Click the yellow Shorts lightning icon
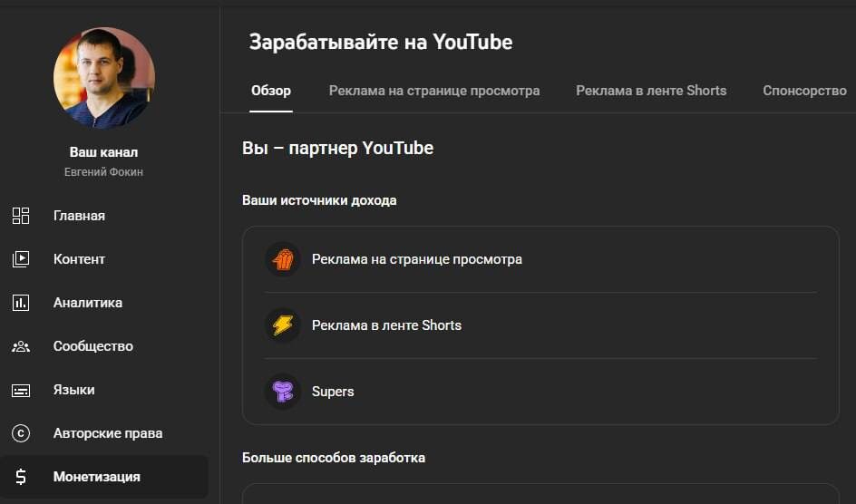This screenshot has height=504, width=856. click(283, 325)
